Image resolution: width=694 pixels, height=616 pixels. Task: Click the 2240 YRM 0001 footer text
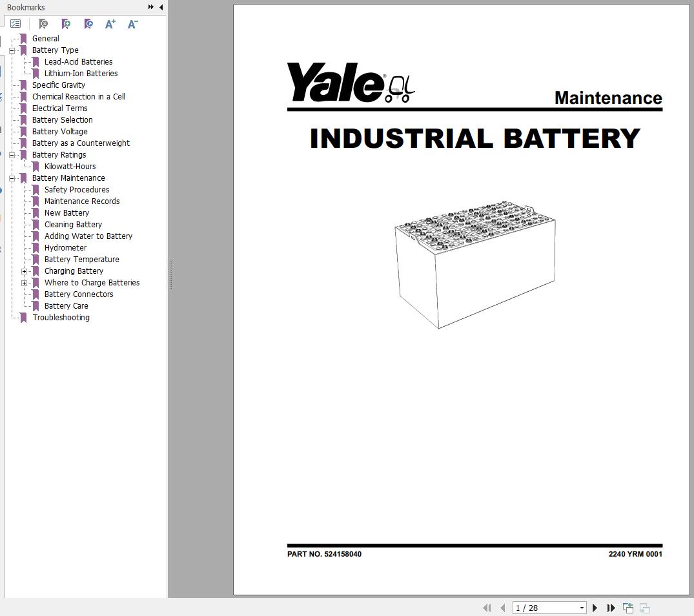(635, 553)
